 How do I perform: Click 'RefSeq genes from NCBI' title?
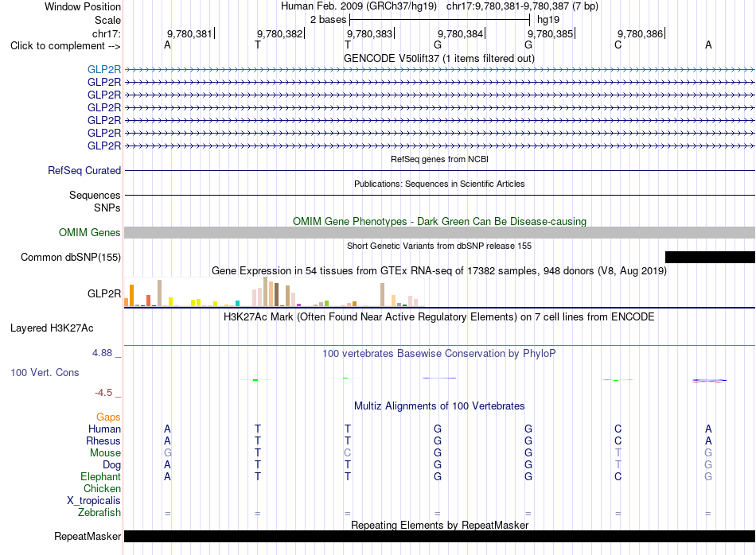tap(440, 159)
